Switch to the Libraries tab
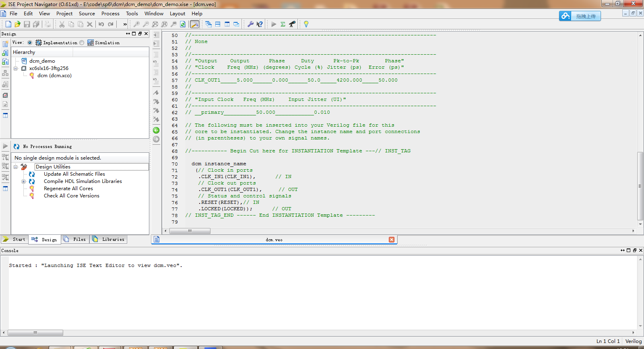 click(109, 239)
